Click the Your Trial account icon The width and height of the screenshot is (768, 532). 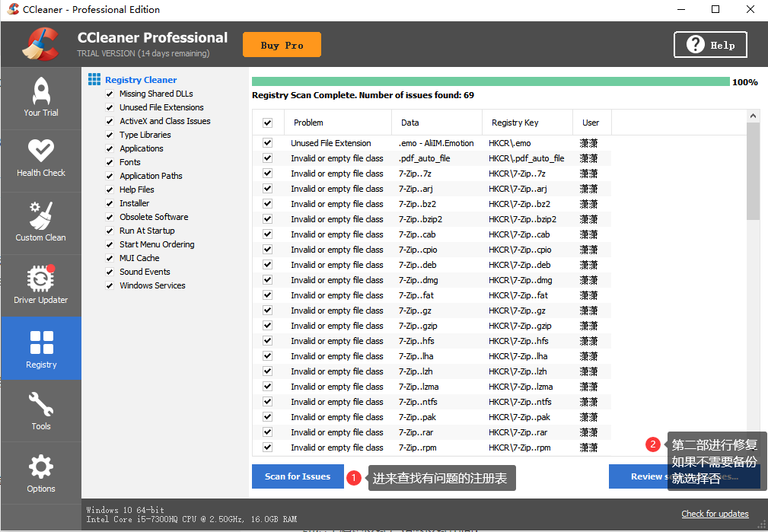point(40,97)
